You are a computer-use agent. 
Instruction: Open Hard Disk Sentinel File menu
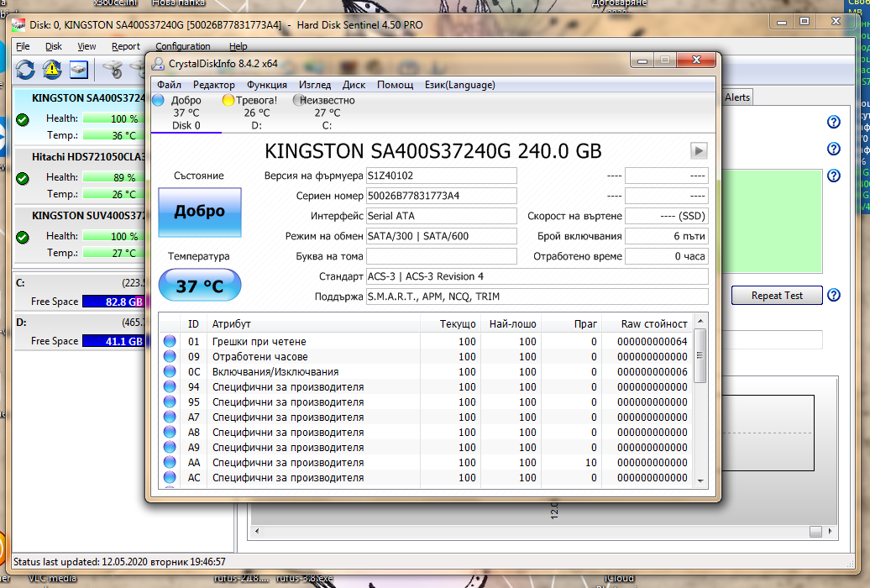point(23,46)
